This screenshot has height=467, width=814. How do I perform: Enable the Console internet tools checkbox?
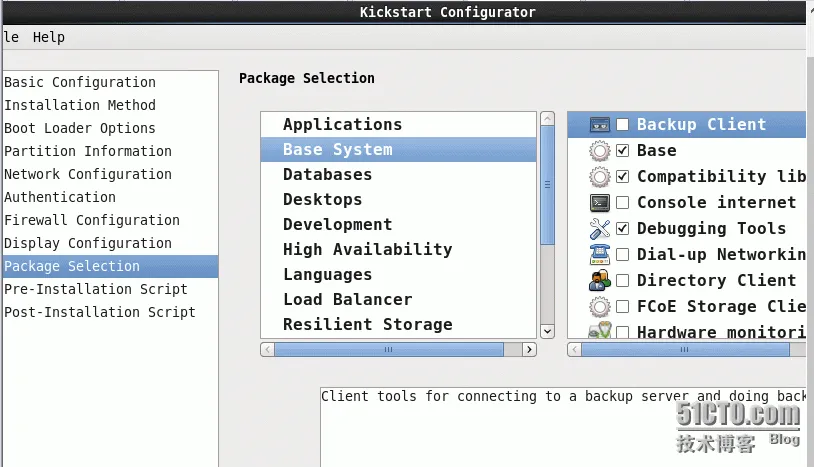tap(622, 202)
